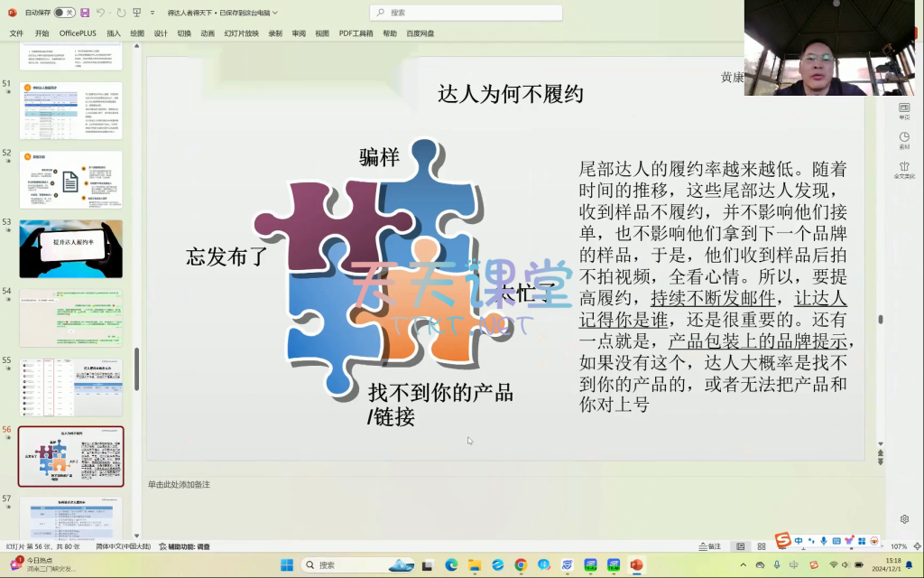Click the accessibility check status button

[x=184, y=546]
